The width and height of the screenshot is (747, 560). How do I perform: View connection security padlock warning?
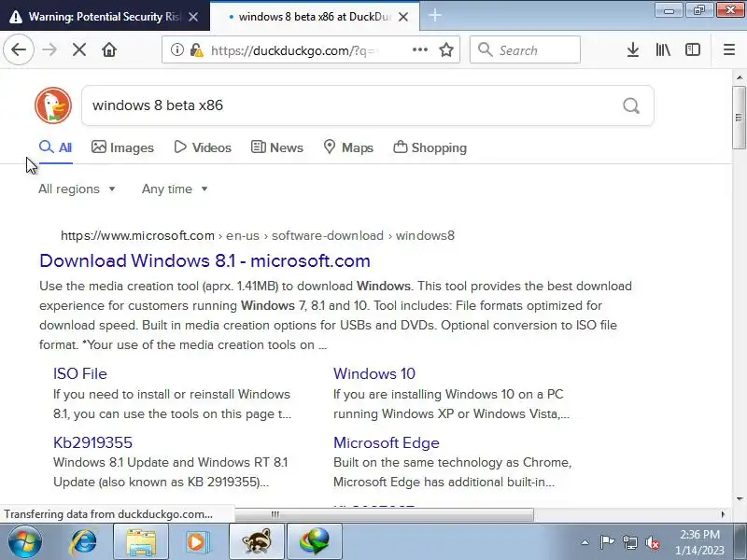[197, 49]
